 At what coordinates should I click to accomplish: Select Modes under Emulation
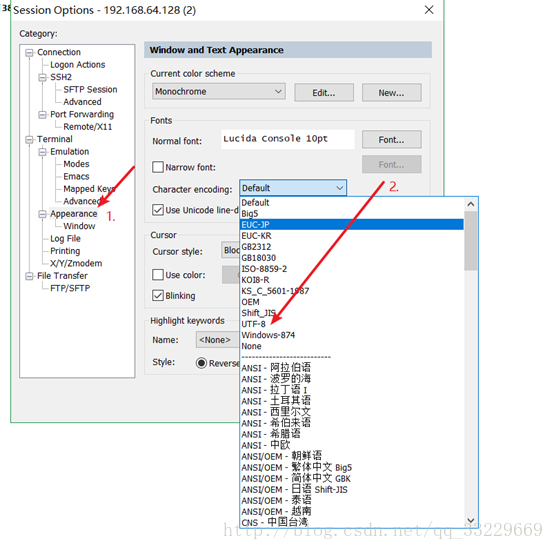(76, 164)
